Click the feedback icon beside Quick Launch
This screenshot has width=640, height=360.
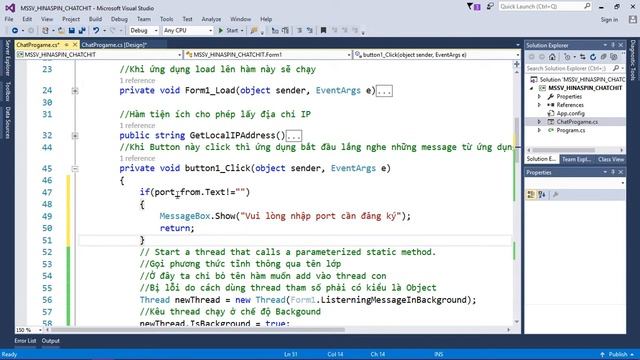[x=490, y=7]
